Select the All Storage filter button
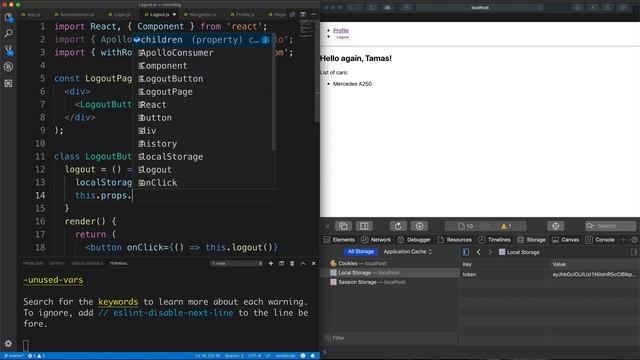Image resolution: width=640 pixels, height=360 pixels. 360,252
